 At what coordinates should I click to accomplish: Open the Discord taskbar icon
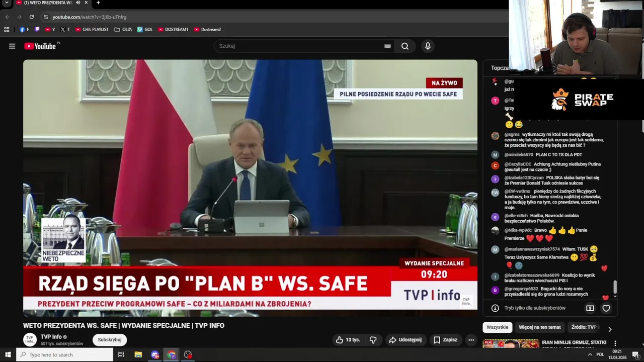pos(155,355)
